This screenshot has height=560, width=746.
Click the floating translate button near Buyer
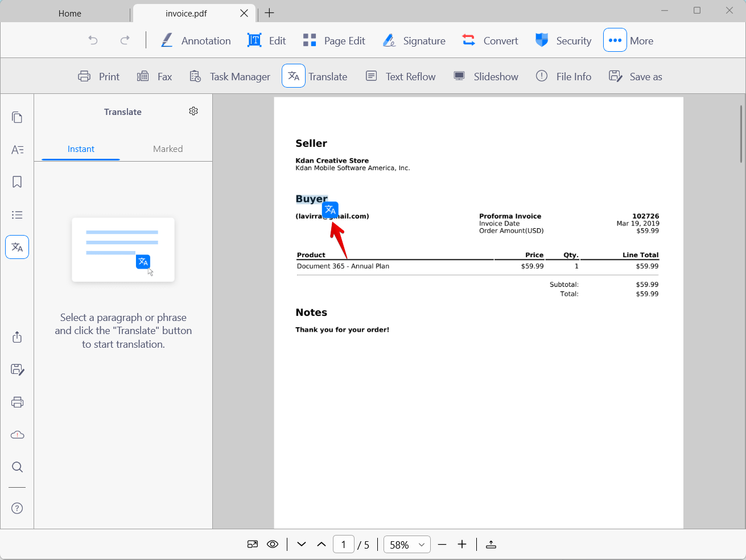331,210
